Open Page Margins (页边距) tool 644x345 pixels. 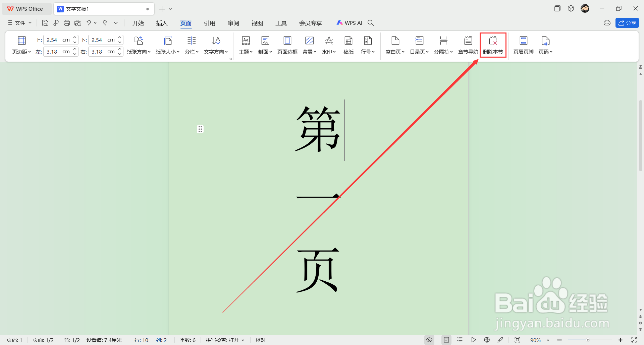(x=21, y=45)
